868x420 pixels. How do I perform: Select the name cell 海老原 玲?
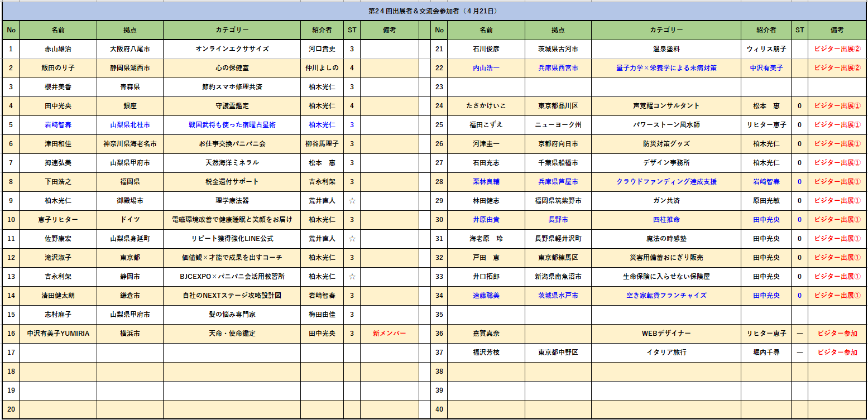[x=486, y=239]
